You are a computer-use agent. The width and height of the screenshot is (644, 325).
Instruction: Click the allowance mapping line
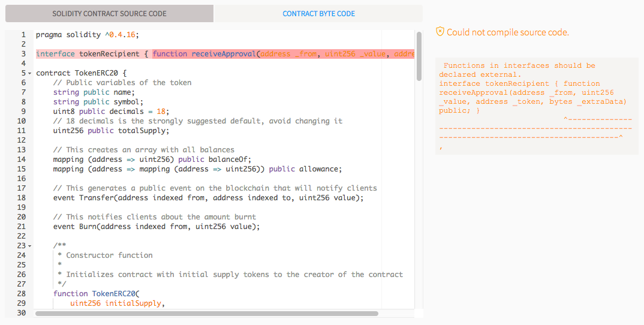coord(197,169)
